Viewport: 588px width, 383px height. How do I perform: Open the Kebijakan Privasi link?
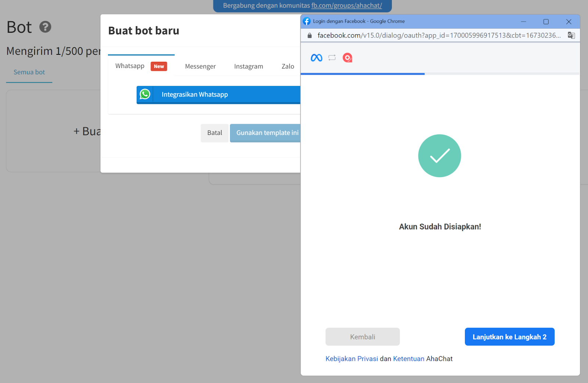352,359
